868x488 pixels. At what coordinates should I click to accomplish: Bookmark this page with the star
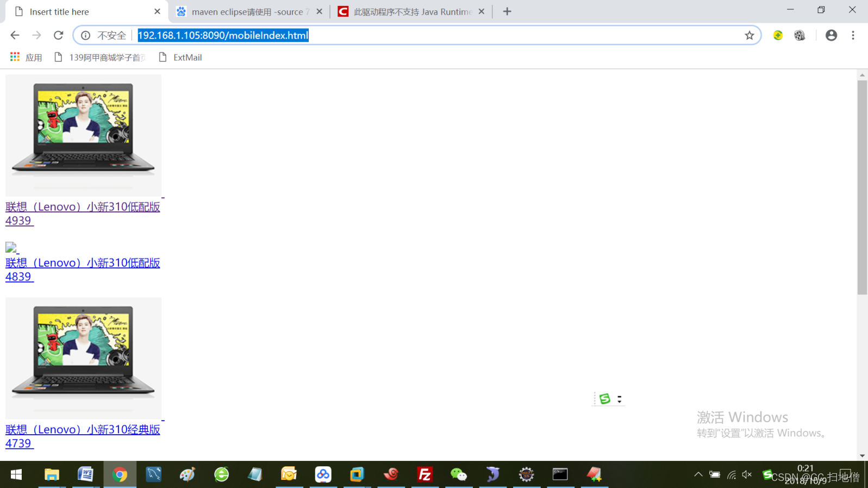point(750,35)
